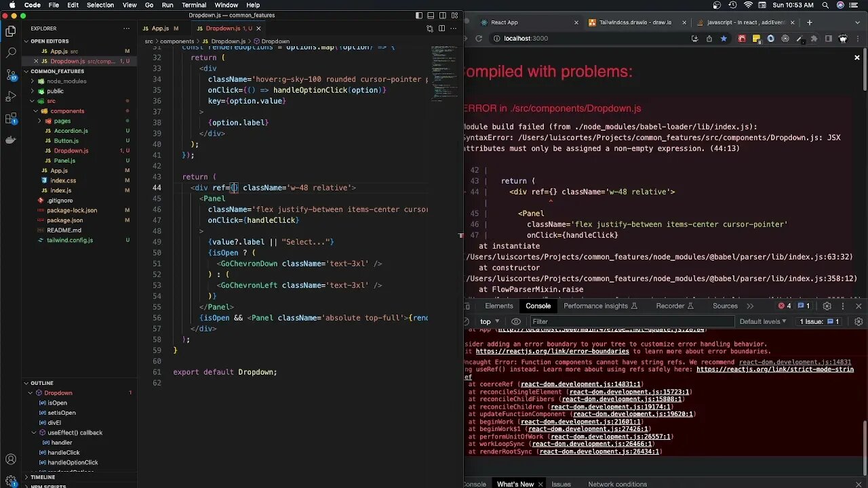This screenshot has height=488, width=868.
Task: Click the error count badge in DevTools
Action: pos(785,306)
